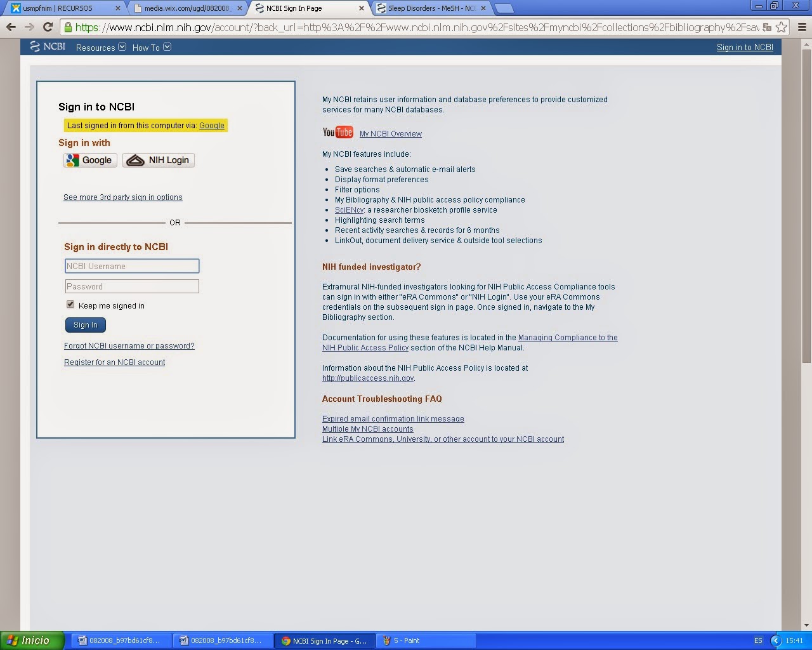Play the My NCBI Overview YouTube icon
Screen dimensions: 812x650
pyautogui.click(x=337, y=131)
